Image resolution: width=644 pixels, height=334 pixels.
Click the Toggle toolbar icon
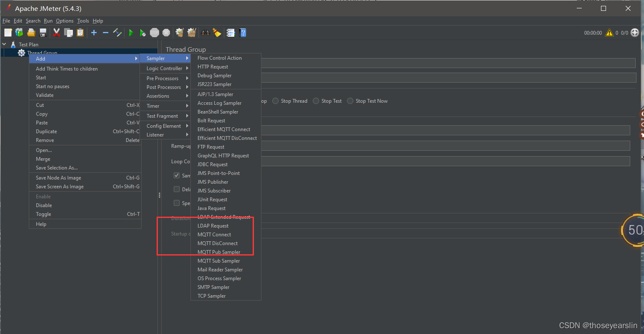click(117, 33)
